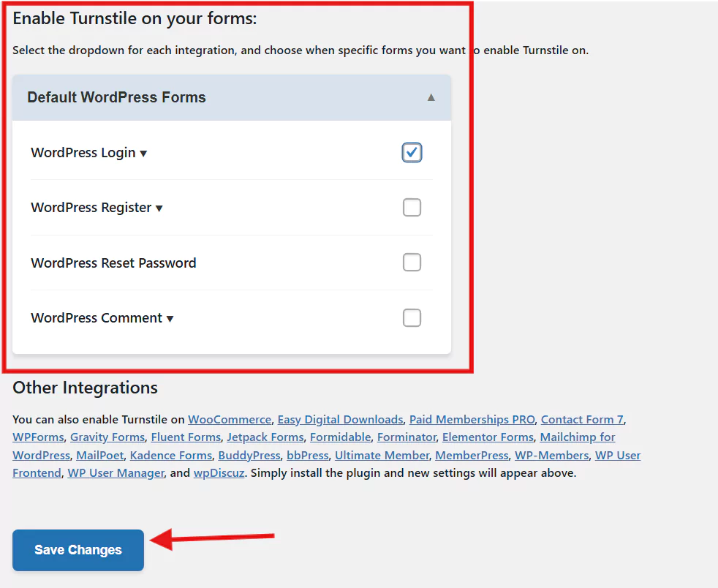
Task: Open the WooCommerce integration link
Action: (230, 420)
